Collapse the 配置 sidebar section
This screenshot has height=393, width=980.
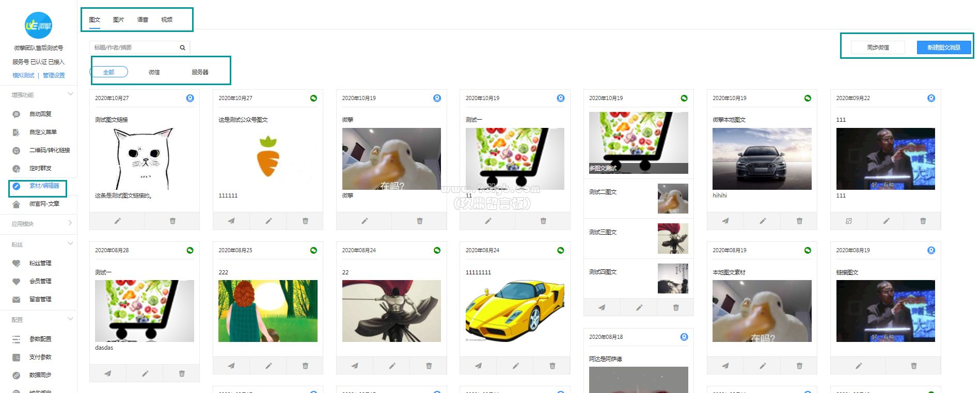click(x=70, y=319)
